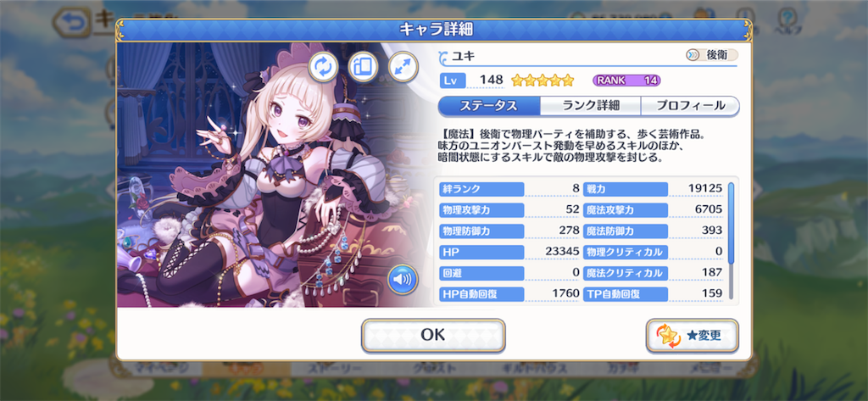Screen dimensions: 868x401
Task: Confirm with the OK button
Action: [433, 335]
